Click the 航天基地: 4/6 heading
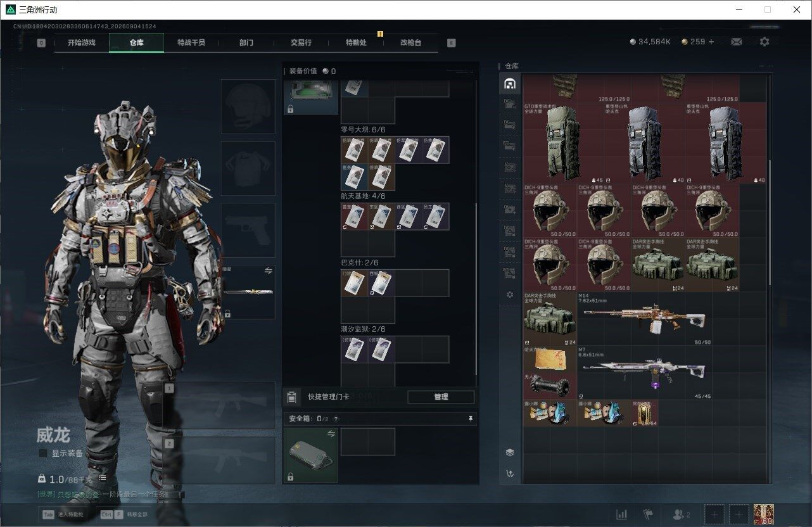This screenshot has height=527, width=812. (x=363, y=196)
